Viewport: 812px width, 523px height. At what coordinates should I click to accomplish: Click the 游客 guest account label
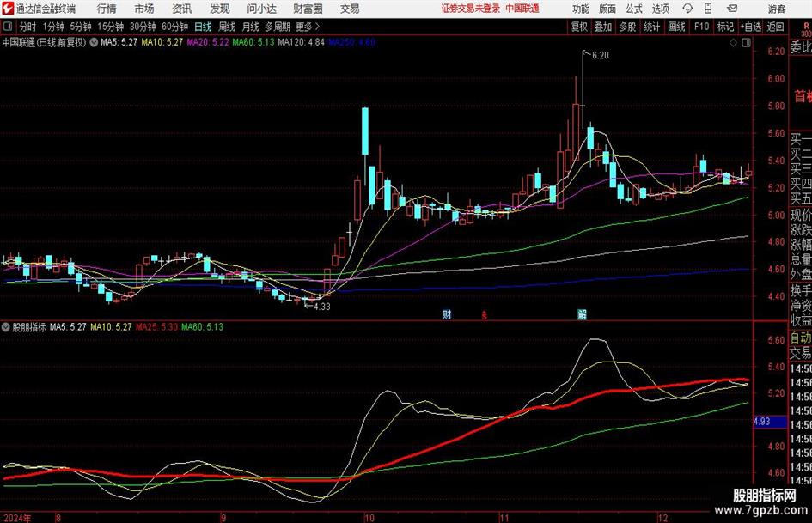[x=776, y=9]
